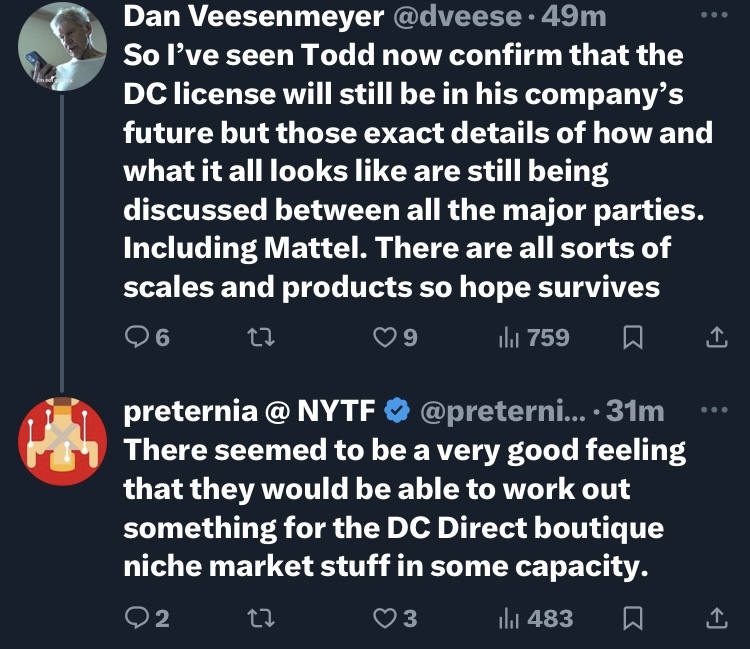
Task: Like Dan Veesenmeyer's tweet
Action: [x=385, y=338]
